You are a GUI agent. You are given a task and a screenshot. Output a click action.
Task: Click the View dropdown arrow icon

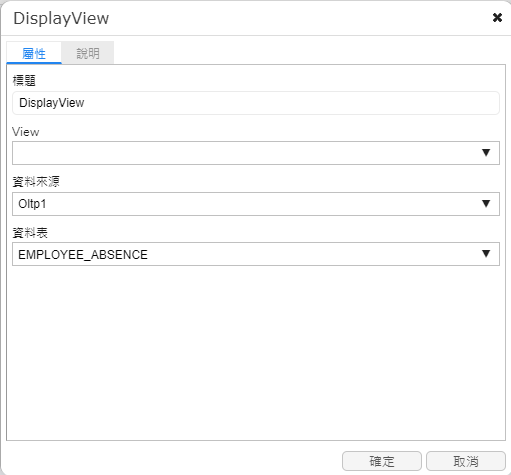click(x=486, y=153)
